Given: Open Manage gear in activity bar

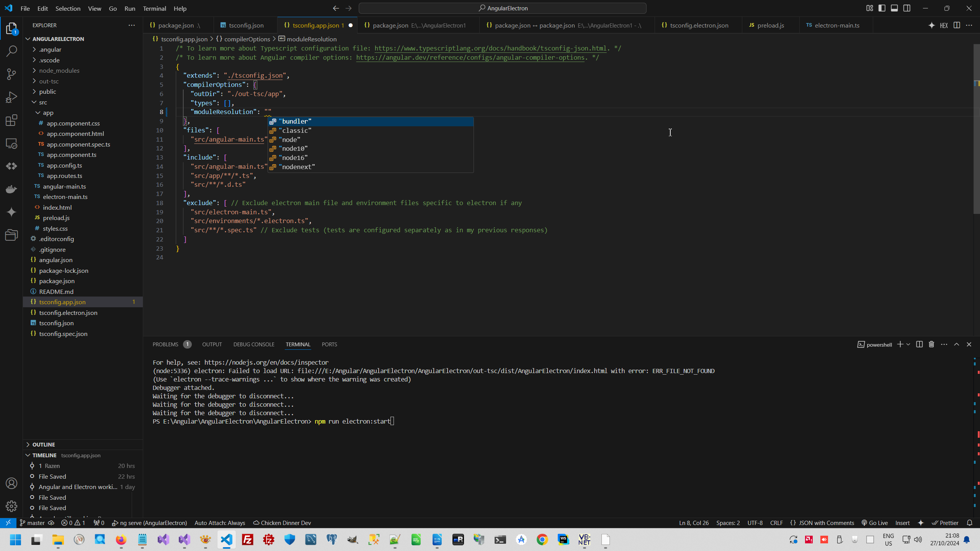Looking at the screenshot, I should click(x=11, y=506).
